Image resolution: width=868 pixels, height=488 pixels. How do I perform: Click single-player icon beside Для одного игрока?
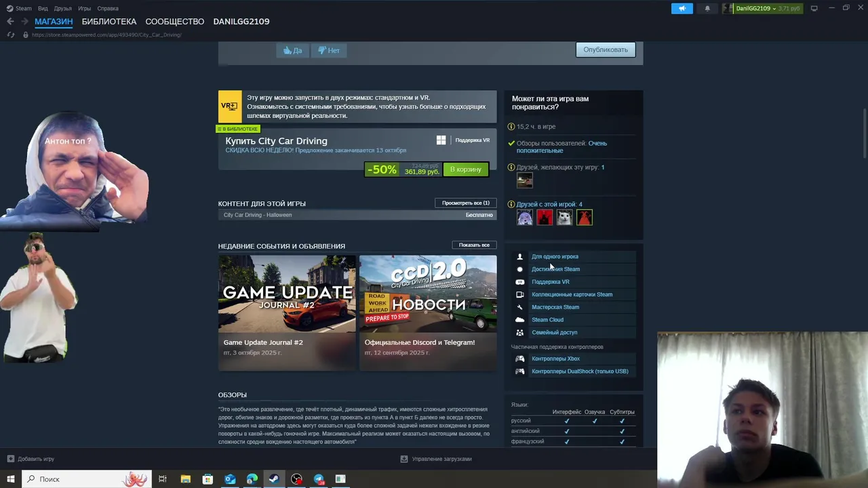pyautogui.click(x=520, y=256)
